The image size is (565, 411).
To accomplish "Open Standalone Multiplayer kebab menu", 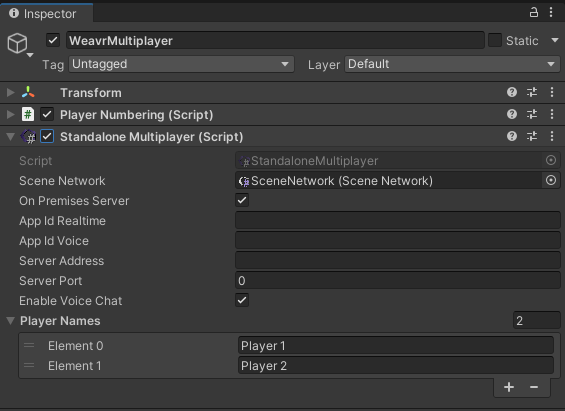I will tap(552, 136).
